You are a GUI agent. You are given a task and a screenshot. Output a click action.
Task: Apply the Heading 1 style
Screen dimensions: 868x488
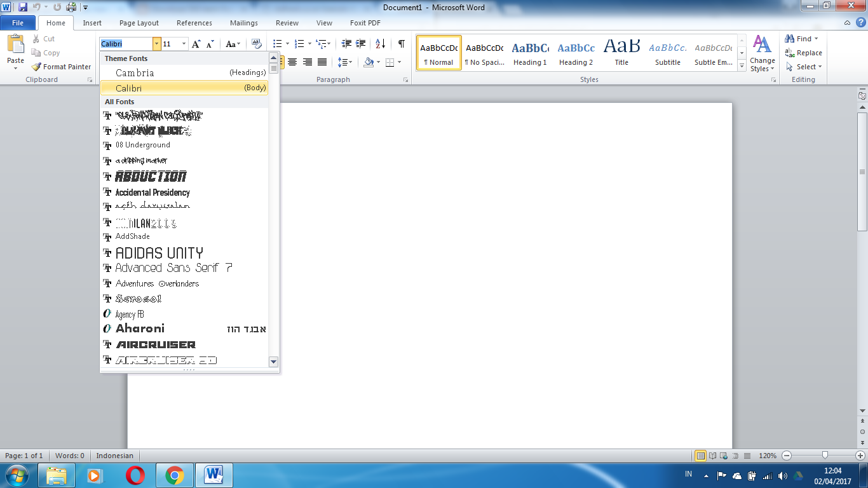(x=531, y=53)
